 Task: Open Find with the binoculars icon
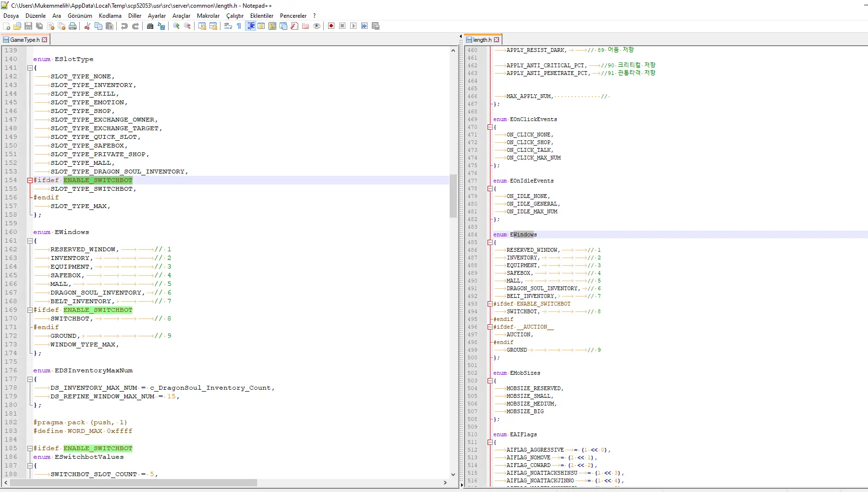pos(150,26)
